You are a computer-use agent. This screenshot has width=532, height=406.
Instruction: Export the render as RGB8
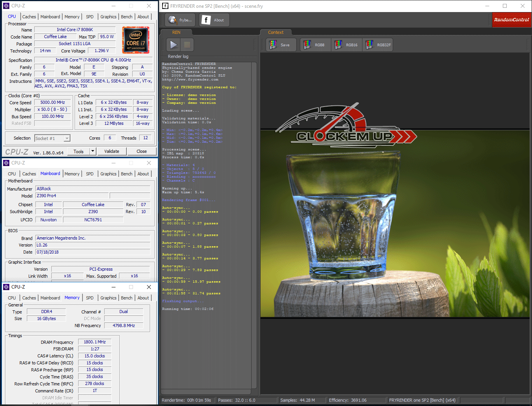[315, 45]
